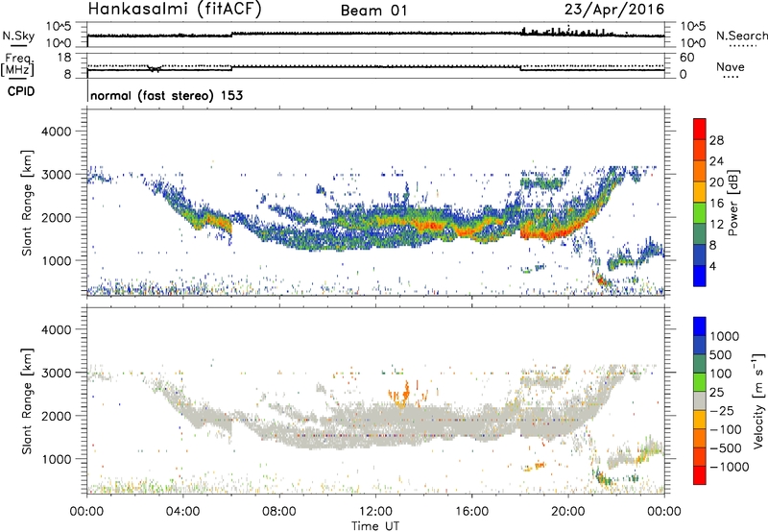Viewport: 768px width, 532px height.
Task: Click the 16 tick on Power scale
Action: (x=716, y=204)
